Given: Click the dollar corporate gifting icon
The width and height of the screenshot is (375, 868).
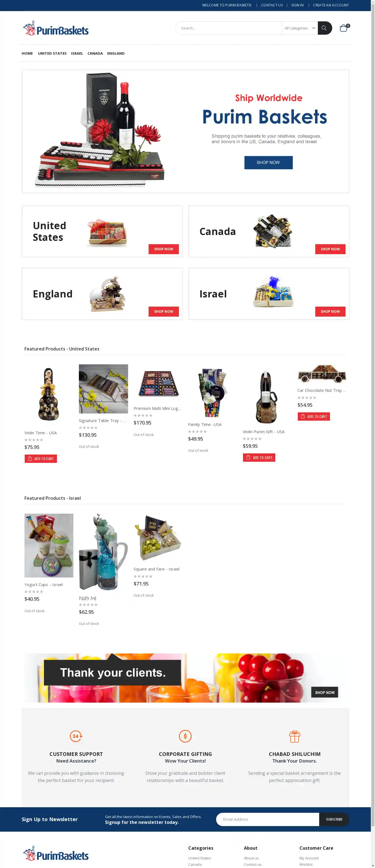Looking at the screenshot, I should tap(185, 736).
